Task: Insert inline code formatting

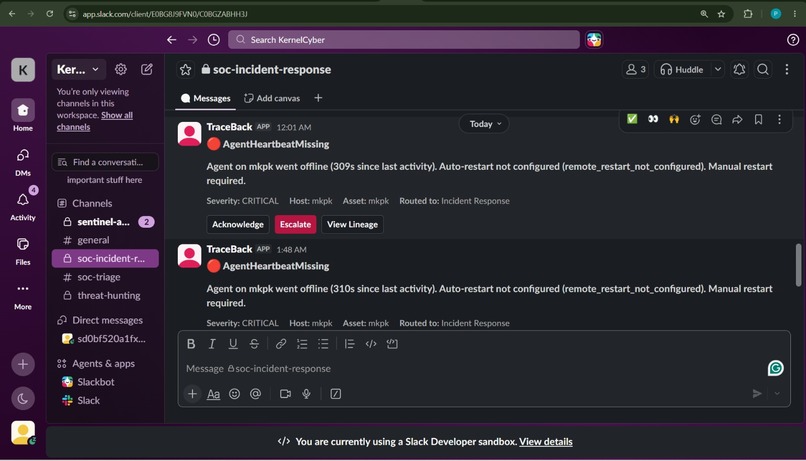Action: [x=371, y=344]
